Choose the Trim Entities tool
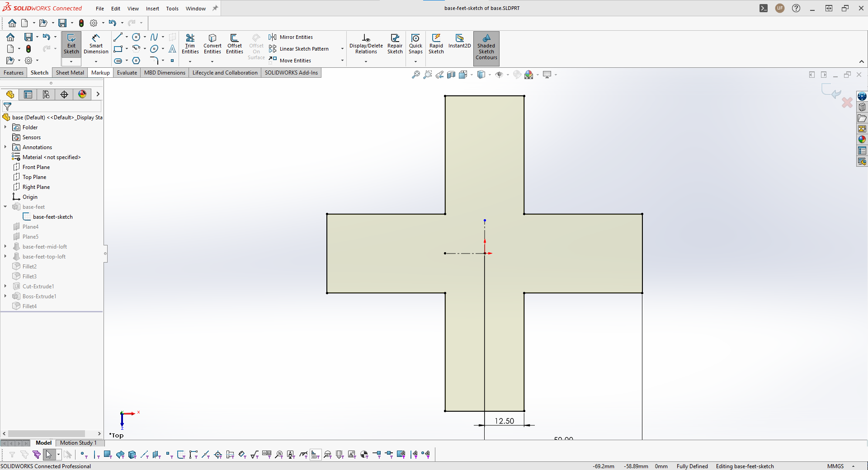 (190, 44)
